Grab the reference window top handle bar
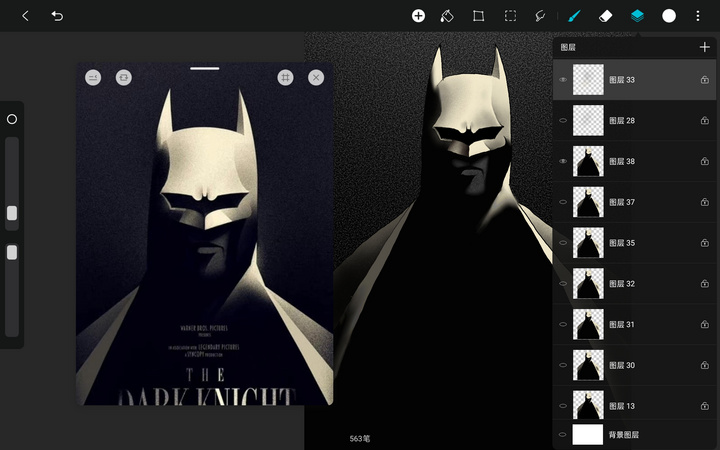The height and width of the screenshot is (450, 720). click(205, 69)
